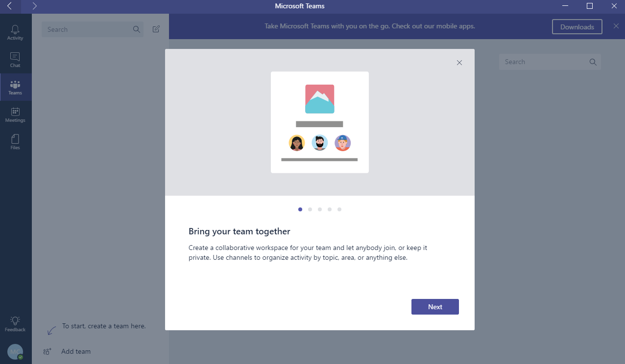Click the mobile apps banner message
625x364 pixels.
coord(370,26)
